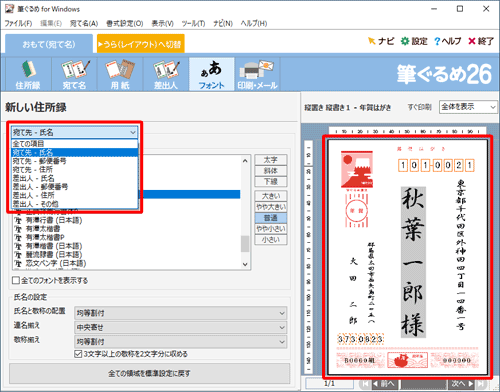
Task: Jump to first page with the |◀ icon
Action: coord(366,383)
